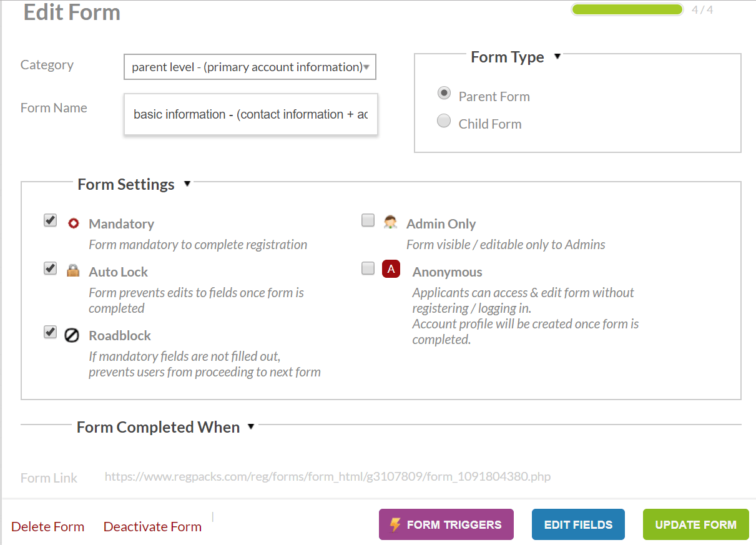
Task: Uncheck the Mandatory checkbox
Action: click(51, 220)
